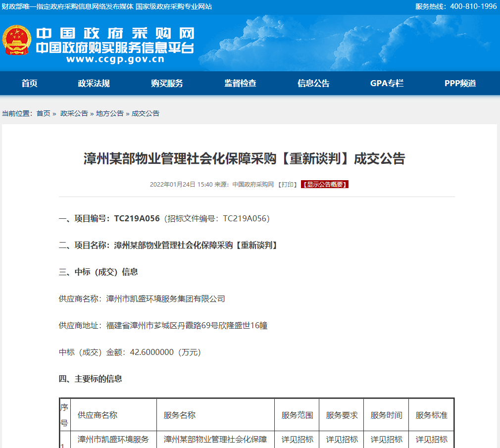Click the 服务时间 table header cell

pyautogui.click(x=386, y=415)
